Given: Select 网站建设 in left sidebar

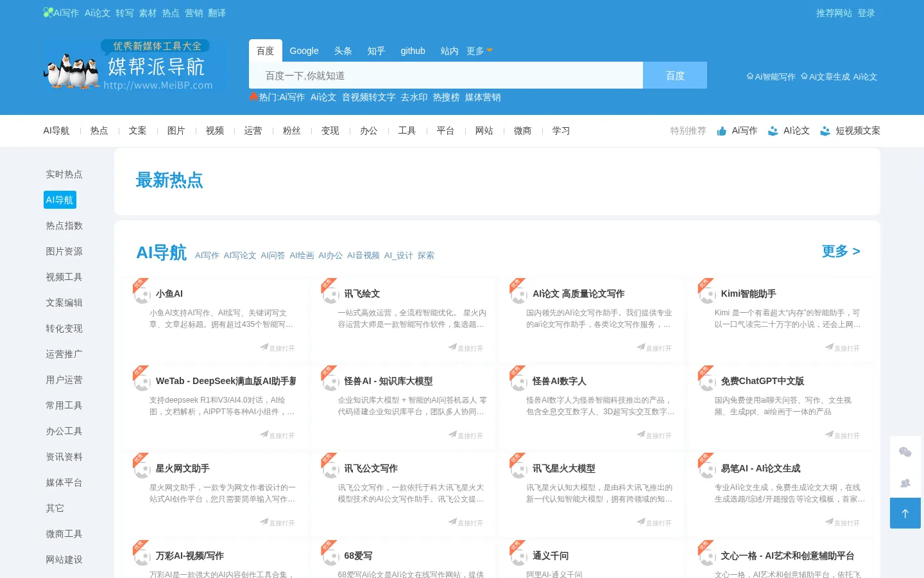Looking at the screenshot, I should click(x=64, y=559).
